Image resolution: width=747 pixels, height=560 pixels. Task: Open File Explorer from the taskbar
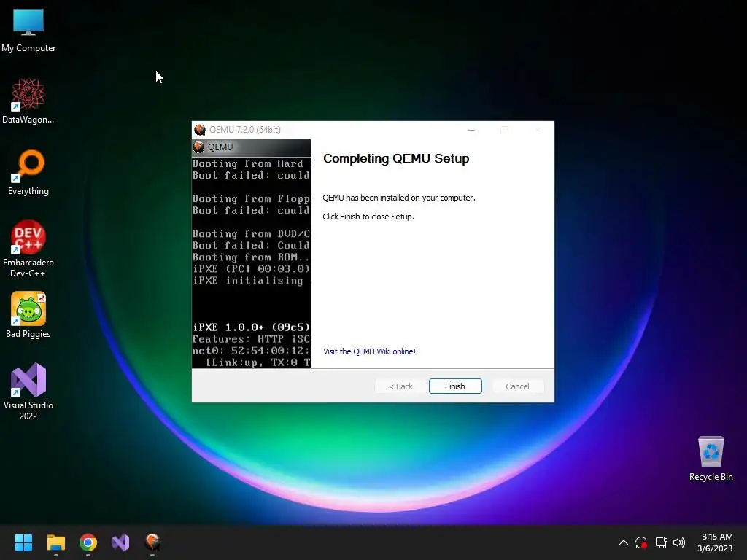pyautogui.click(x=55, y=542)
